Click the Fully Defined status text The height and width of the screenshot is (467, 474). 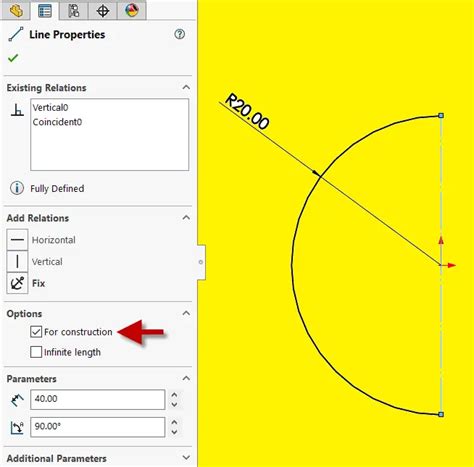[57, 188]
